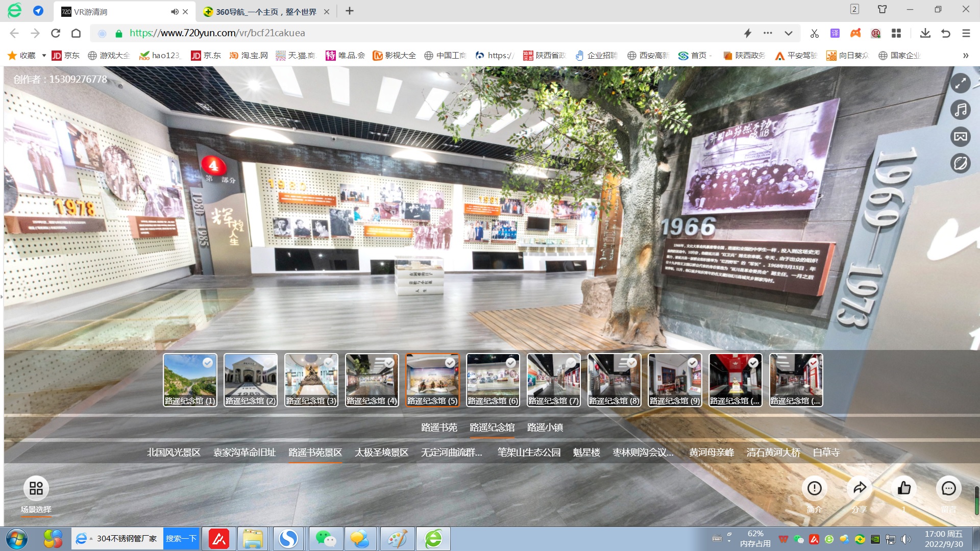Image resolution: width=980 pixels, height=551 pixels.
Task: Click the 搜索一下 taskbar search button
Action: pos(181,539)
